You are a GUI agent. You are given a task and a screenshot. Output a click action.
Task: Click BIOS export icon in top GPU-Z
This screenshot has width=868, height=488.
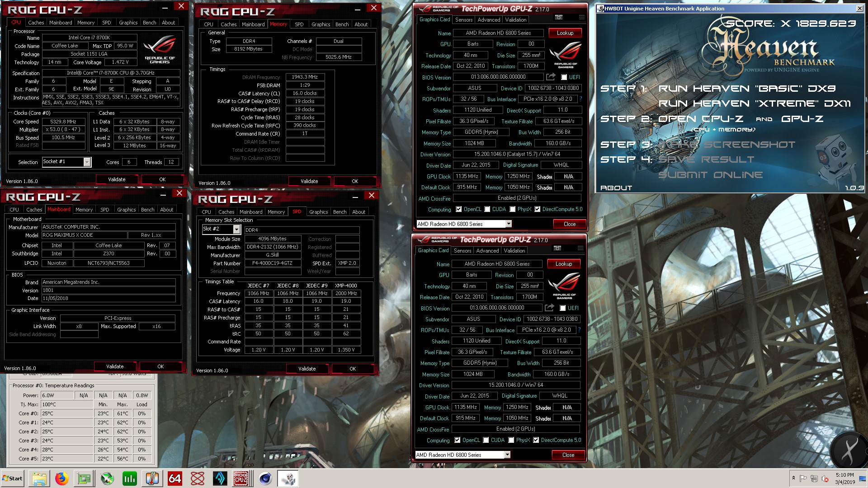pos(551,77)
